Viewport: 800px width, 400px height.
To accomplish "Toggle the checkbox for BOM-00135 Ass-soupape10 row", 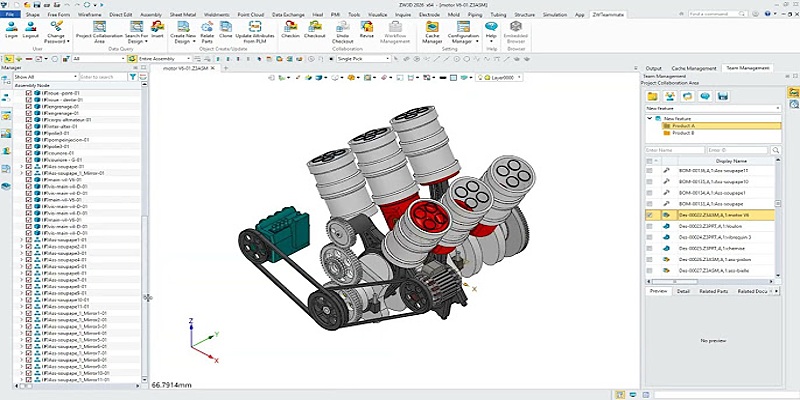I will [649, 182].
